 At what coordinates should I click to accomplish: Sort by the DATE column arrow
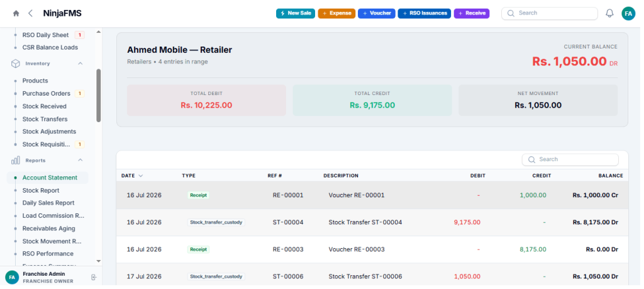point(141,176)
